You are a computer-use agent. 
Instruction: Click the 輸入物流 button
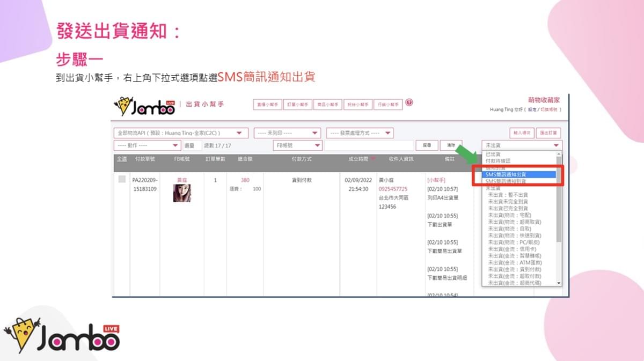522,133
